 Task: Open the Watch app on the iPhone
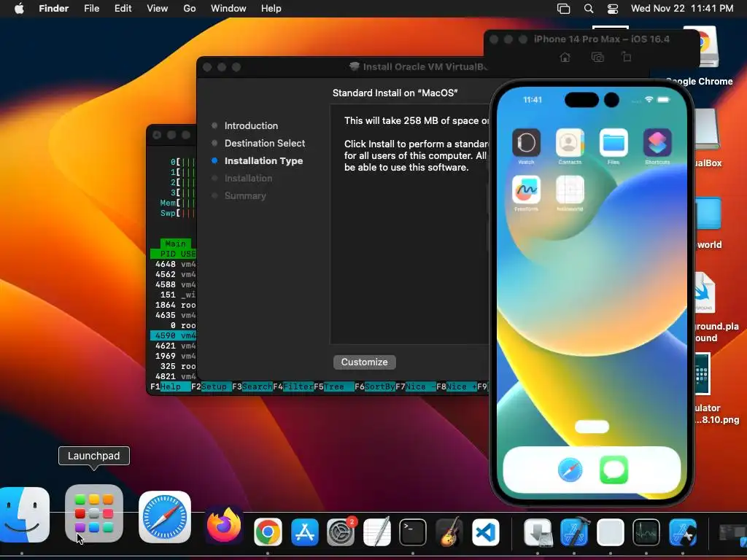pos(526,142)
